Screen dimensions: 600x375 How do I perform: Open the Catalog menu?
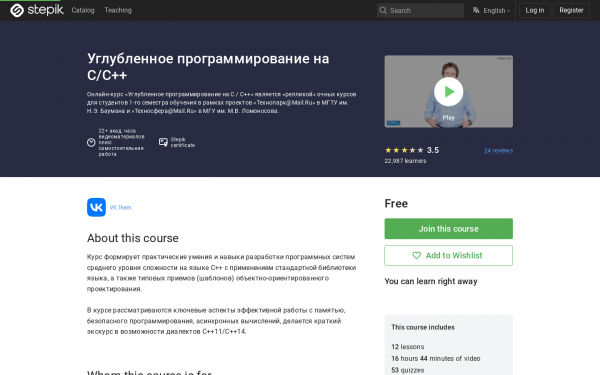click(x=83, y=10)
